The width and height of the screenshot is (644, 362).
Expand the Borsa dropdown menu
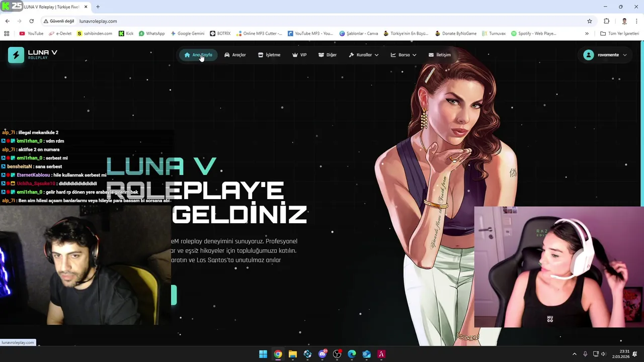(404, 55)
